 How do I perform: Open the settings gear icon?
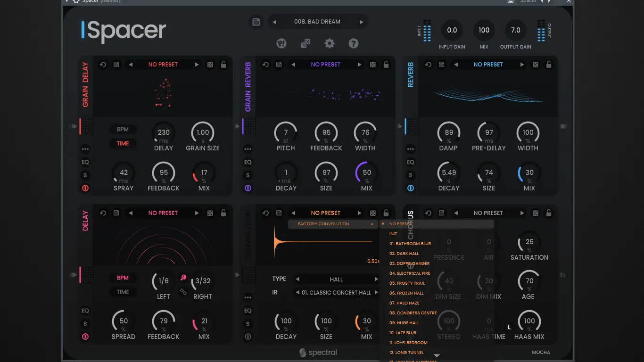(x=330, y=43)
